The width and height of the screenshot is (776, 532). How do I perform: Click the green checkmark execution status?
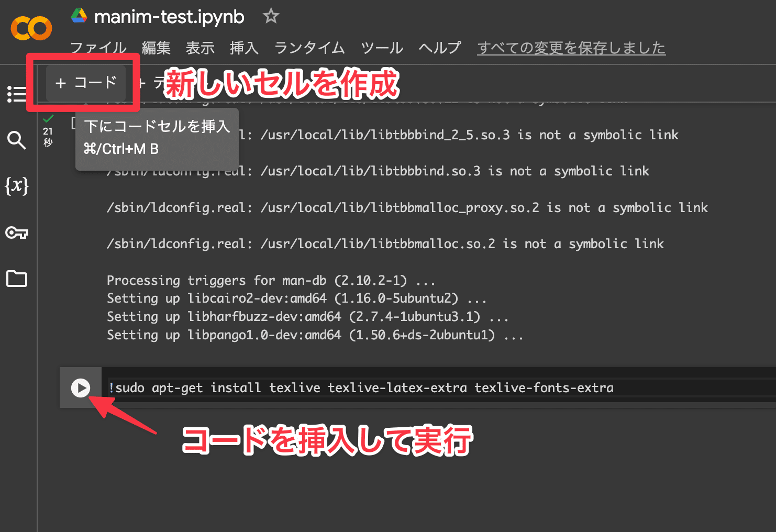(x=48, y=119)
